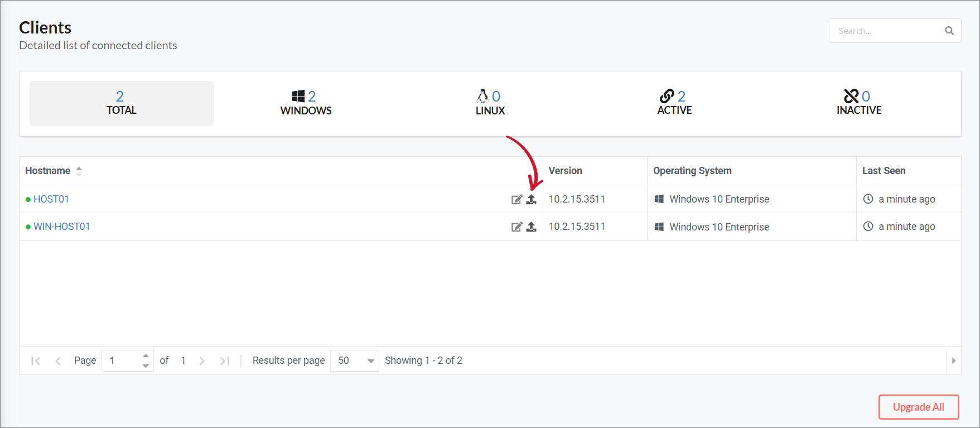Go to the last page of results

pos(225,361)
